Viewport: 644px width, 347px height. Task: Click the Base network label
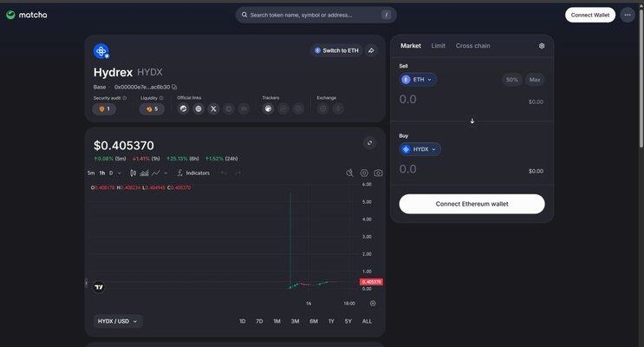click(x=100, y=87)
